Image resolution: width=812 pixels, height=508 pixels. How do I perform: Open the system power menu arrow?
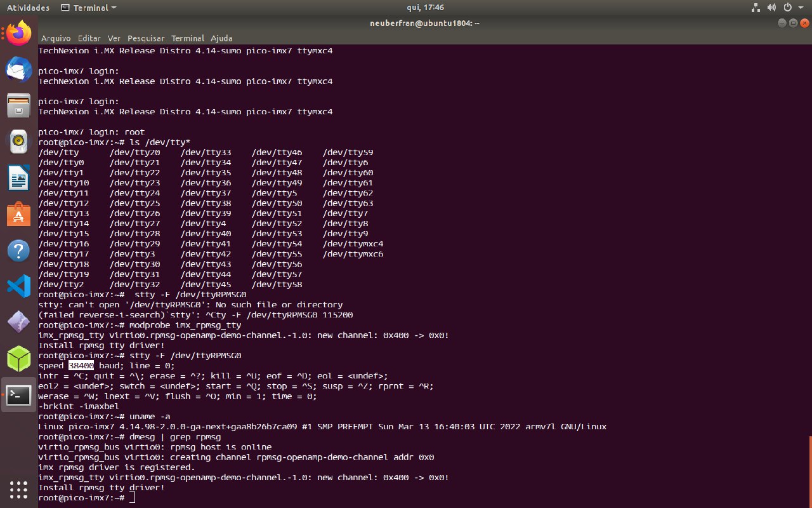pos(801,8)
